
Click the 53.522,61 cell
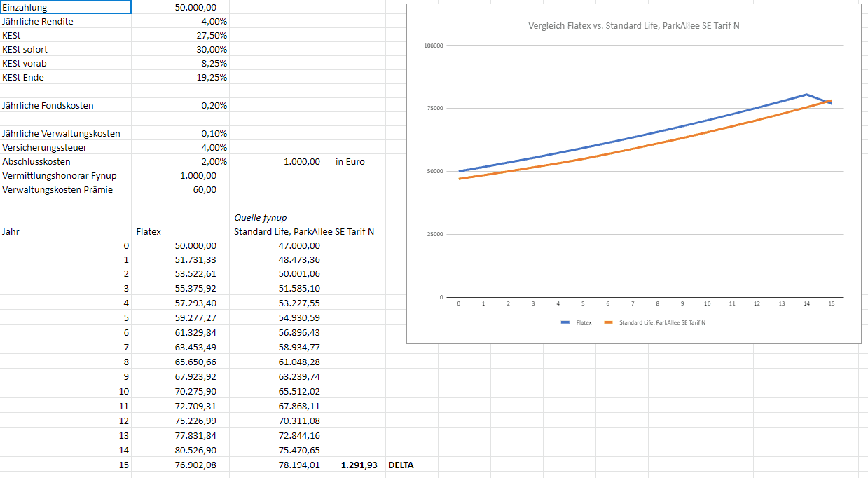(180, 274)
